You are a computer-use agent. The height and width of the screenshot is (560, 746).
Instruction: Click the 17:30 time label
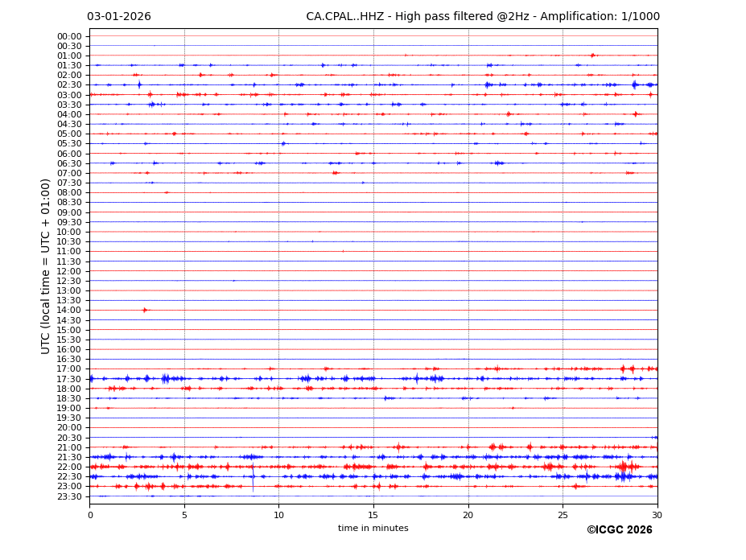68,379
